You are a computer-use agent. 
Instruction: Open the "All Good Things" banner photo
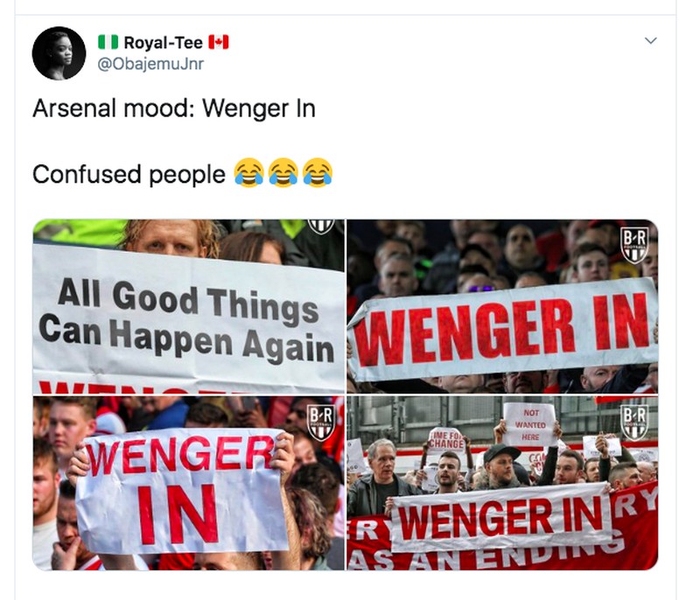188,306
